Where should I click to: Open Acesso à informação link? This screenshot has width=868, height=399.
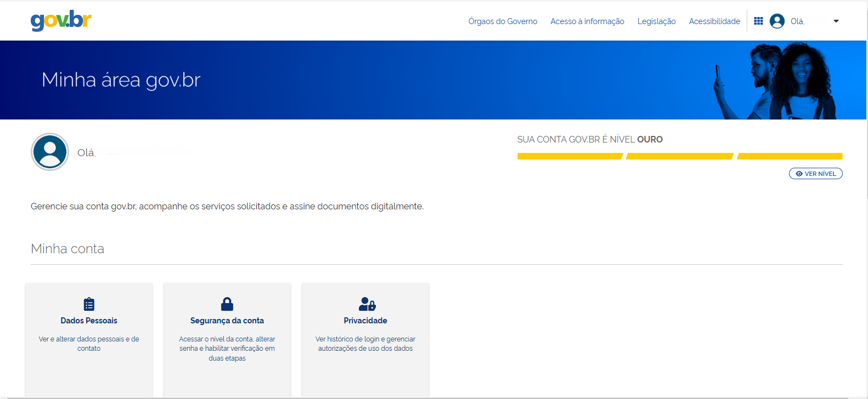point(587,21)
